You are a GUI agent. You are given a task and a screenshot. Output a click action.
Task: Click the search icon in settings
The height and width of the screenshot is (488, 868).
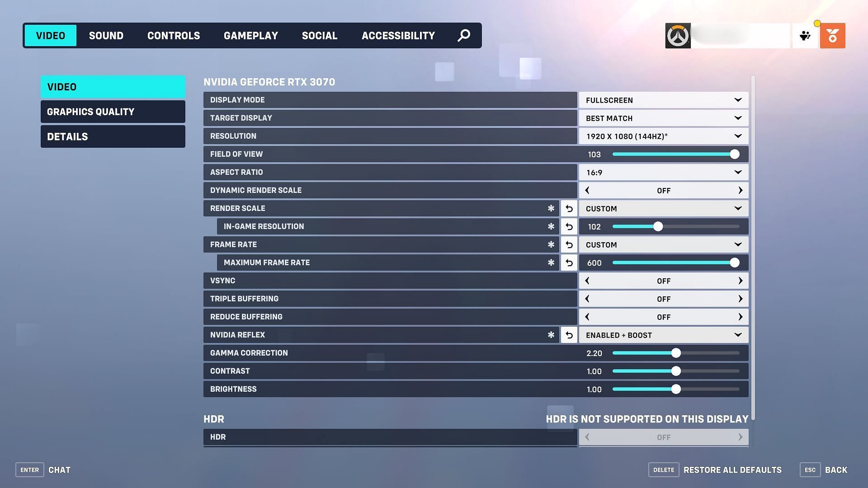465,35
